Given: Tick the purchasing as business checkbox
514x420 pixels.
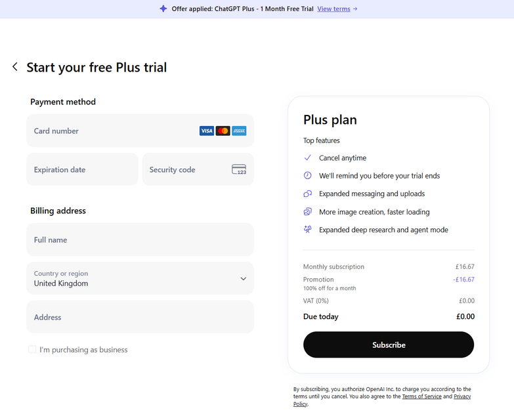Looking at the screenshot, I should pos(32,350).
